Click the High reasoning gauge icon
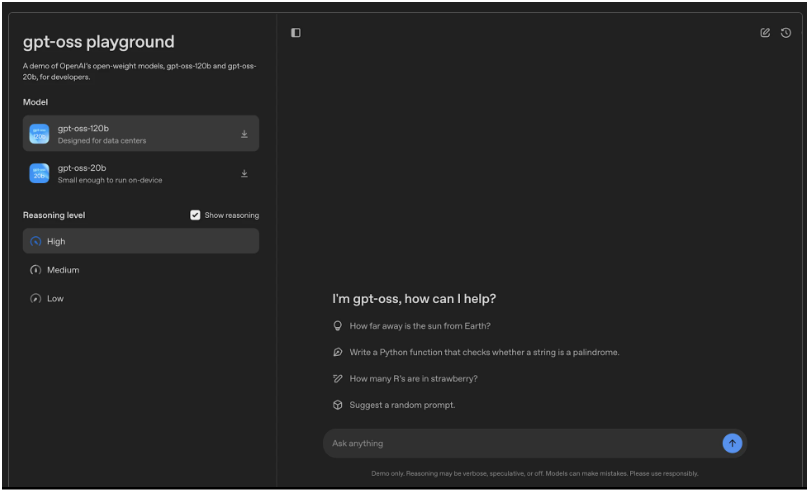This screenshot has height=491, width=809. click(36, 241)
